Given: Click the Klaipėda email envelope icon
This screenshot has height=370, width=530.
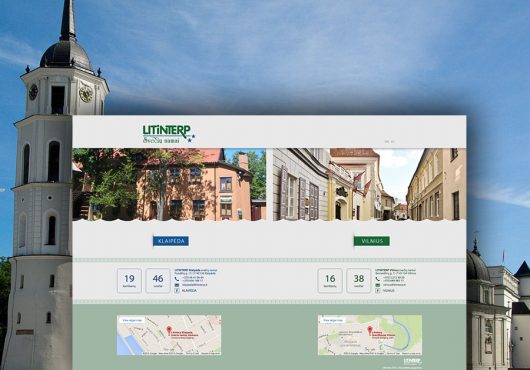Looking at the screenshot, I should point(177,285).
